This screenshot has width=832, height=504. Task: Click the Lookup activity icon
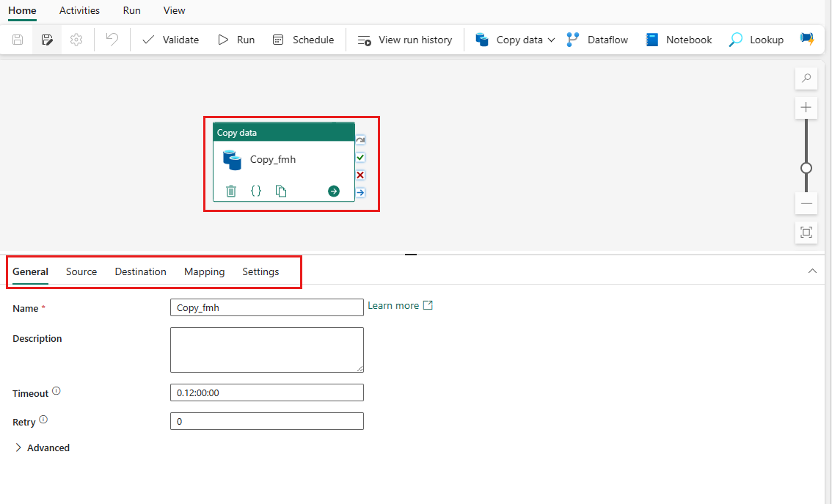734,40
